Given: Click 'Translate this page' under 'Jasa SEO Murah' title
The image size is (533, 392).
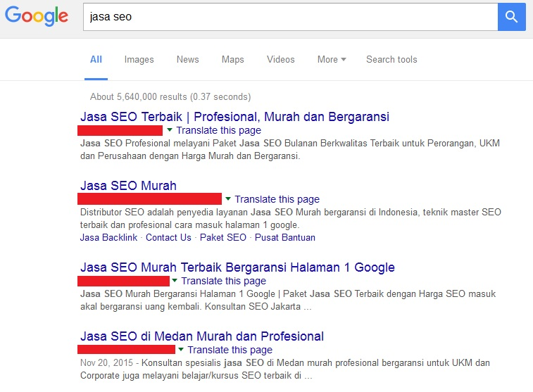Looking at the screenshot, I should tap(277, 199).
